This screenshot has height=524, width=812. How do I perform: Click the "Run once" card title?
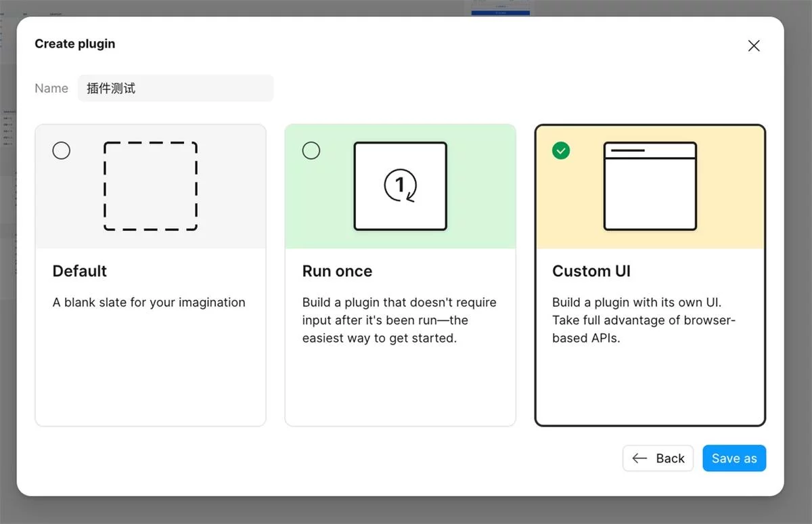(x=337, y=271)
